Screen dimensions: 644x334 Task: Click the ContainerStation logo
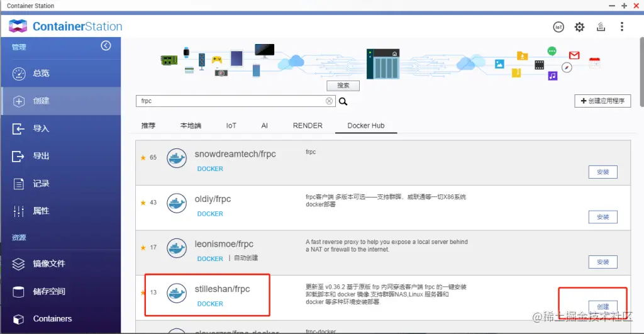pyautogui.click(x=65, y=26)
